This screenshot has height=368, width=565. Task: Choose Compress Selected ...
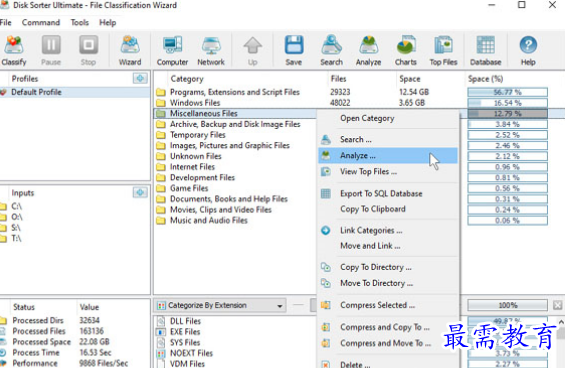(388, 305)
